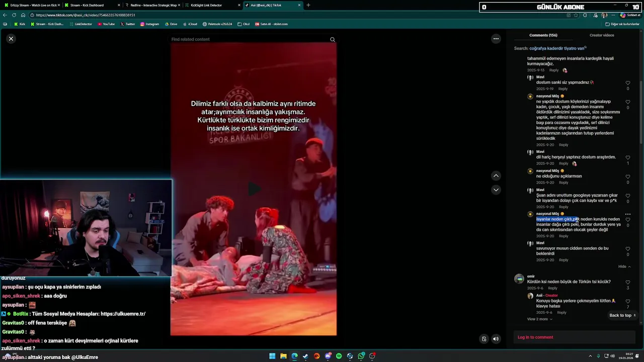Like the comment starting 'Şuan adını unuttum'
This screenshot has height=362, width=644.
point(628,196)
